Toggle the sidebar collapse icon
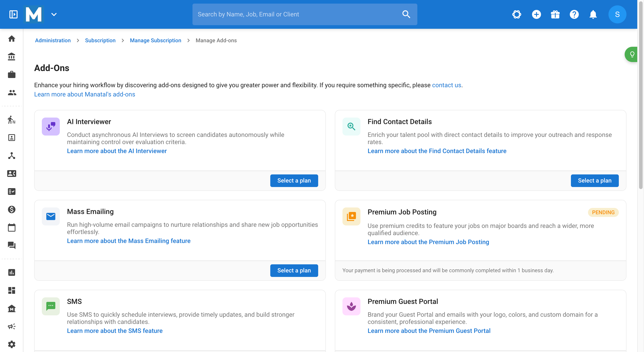This screenshot has width=644, height=352. 13,14
